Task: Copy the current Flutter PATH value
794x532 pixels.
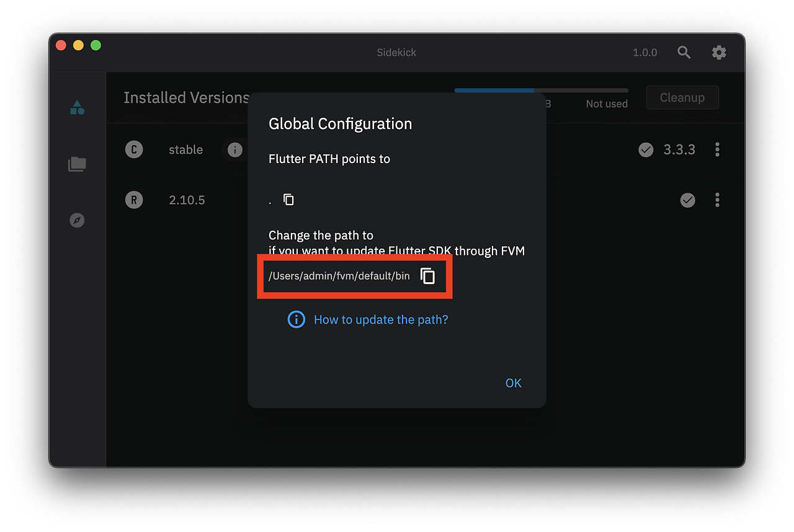Action: [x=288, y=200]
